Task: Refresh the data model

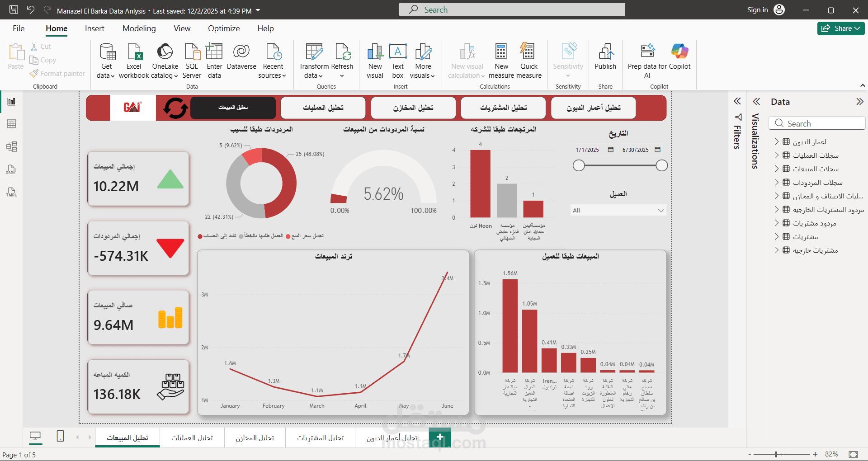Action: pos(342,61)
